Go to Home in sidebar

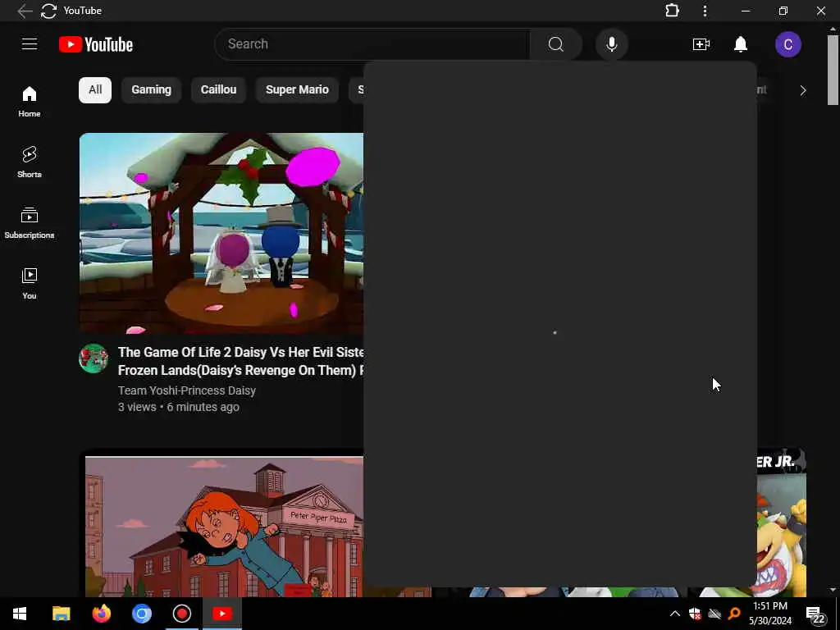click(30, 101)
